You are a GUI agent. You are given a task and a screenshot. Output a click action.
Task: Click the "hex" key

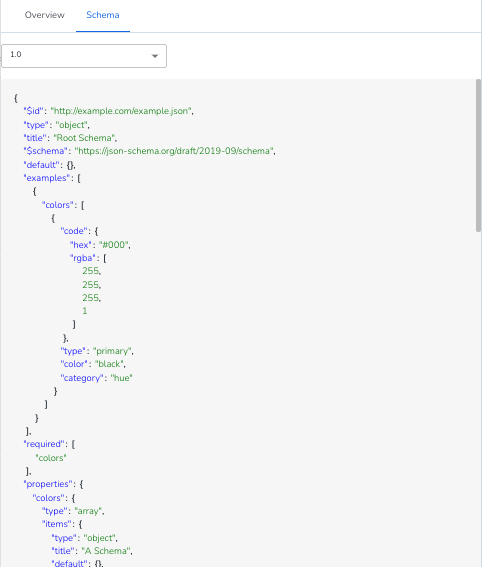80,245
